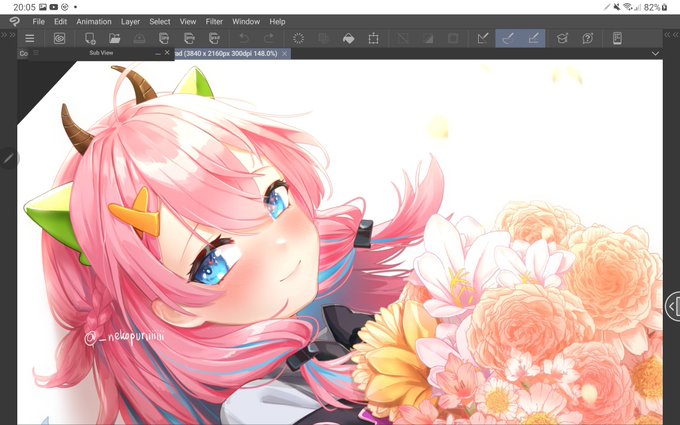680x425 pixels.
Task: Launch CLIP STUDIO portal from command bar
Action: pyautogui.click(x=59, y=39)
